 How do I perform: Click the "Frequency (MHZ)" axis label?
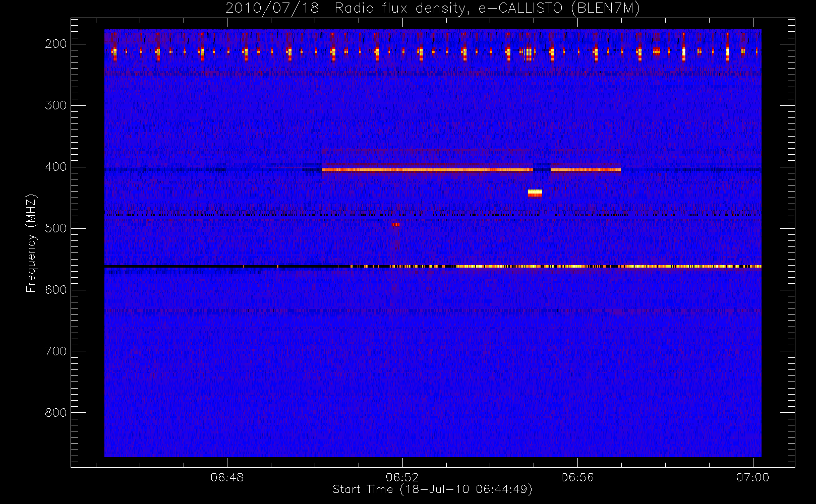31,243
